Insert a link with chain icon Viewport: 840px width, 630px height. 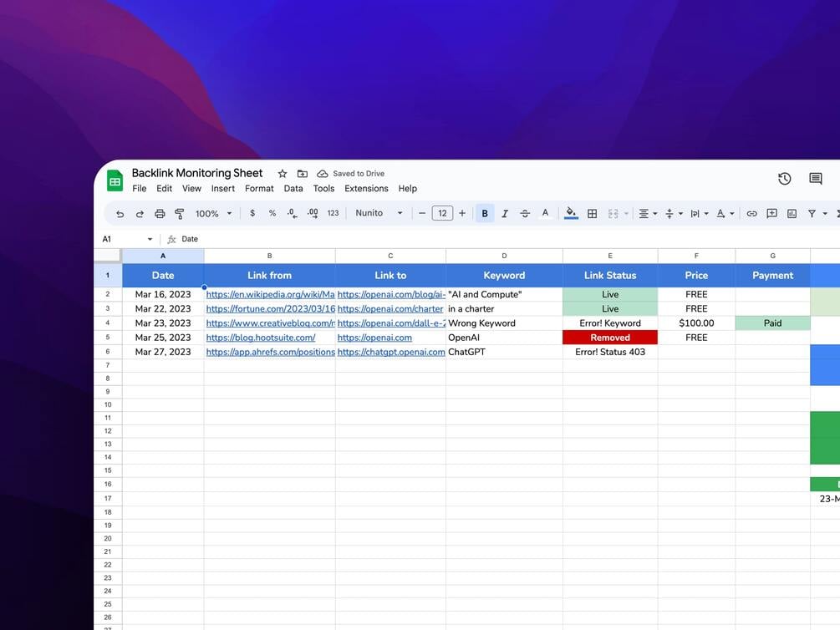(751, 214)
